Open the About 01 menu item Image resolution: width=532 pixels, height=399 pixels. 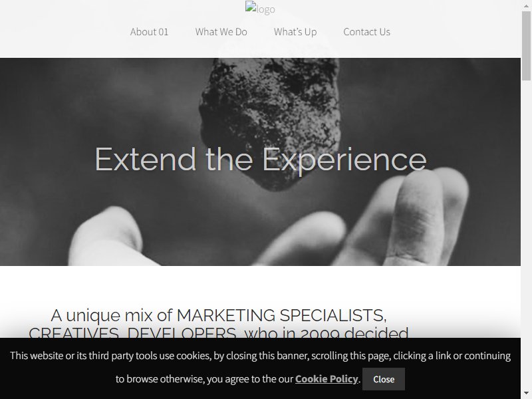coord(149,32)
